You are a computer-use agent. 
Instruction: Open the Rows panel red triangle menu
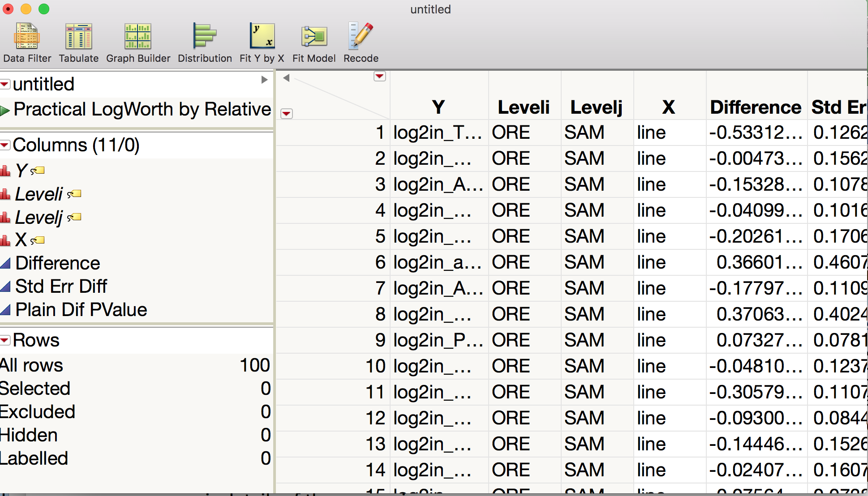coord(5,340)
